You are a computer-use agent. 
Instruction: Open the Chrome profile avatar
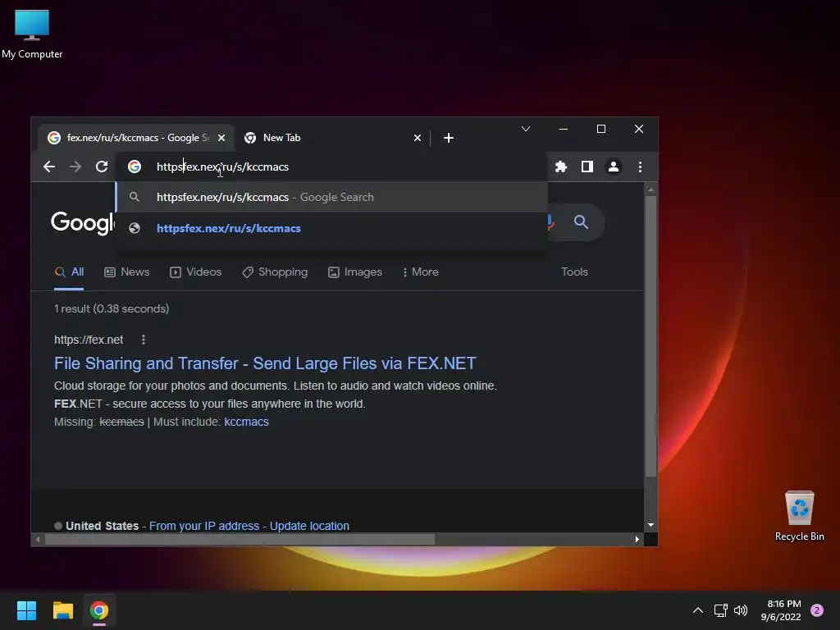(614, 167)
